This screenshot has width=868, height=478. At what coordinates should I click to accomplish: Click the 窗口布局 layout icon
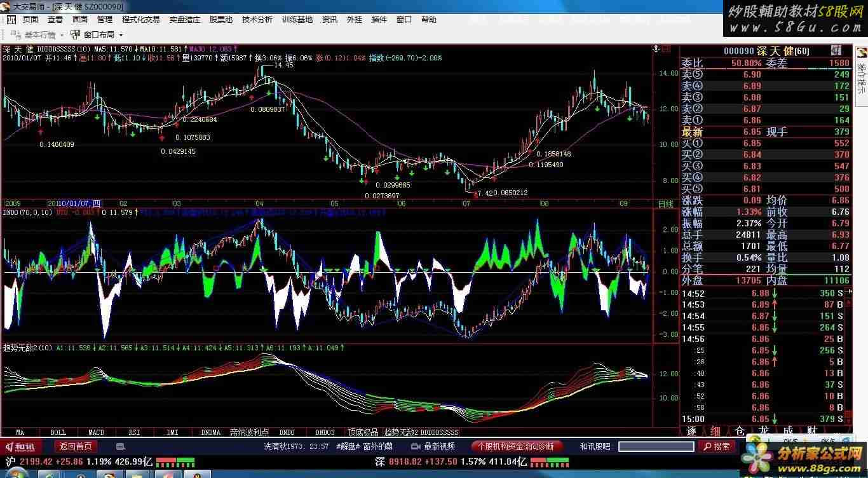pyautogui.click(x=75, y=34)
